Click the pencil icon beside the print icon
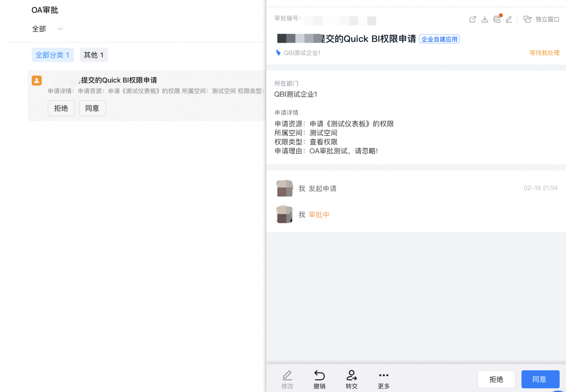Image resolution: width=566 pixels, height=392 pixels. [509, 19]
